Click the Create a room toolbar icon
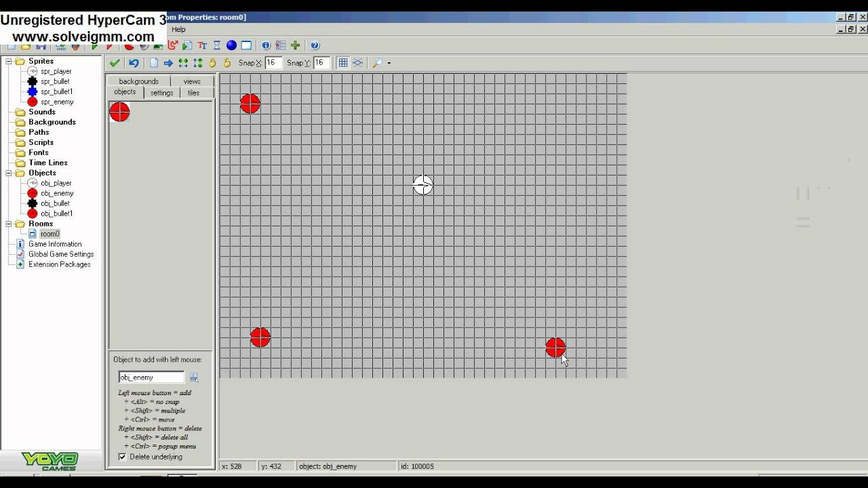Viewport: 868px width, 488px height. click(x=246, y=45)
